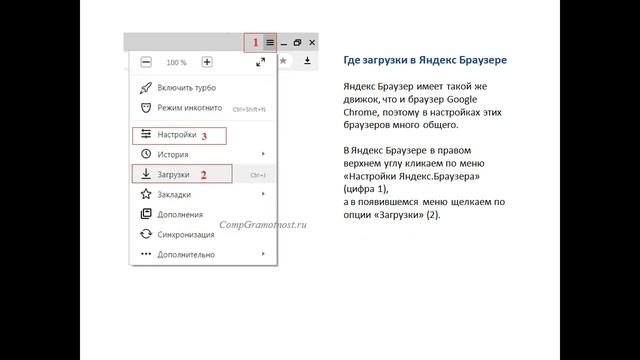The image size is (640, 360).
Task: Restore down the browser window
Action: pos(297,42)
